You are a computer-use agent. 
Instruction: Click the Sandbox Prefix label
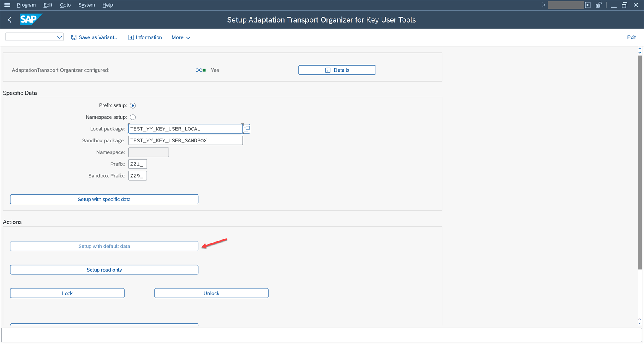click(107, 176)
